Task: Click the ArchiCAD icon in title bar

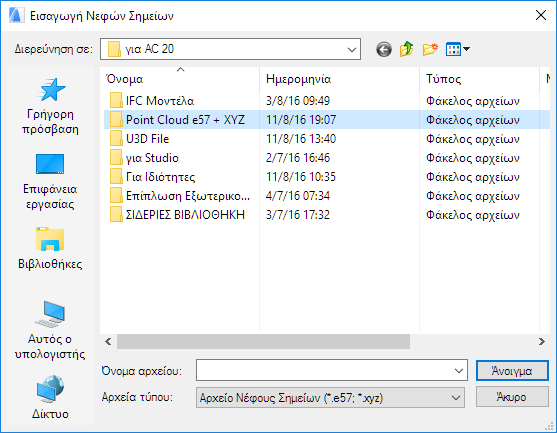Action: point(16,16)
